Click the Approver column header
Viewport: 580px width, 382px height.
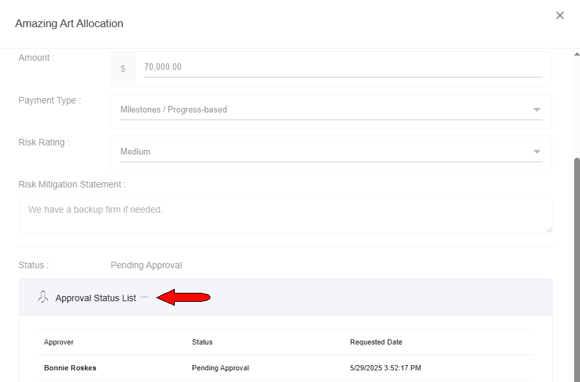pos(59,342)
